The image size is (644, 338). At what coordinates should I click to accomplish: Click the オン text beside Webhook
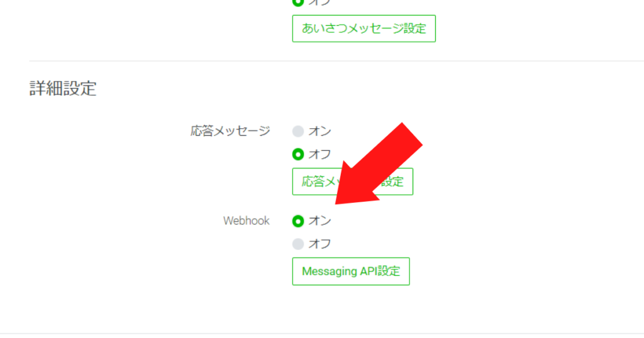(320, 221)
